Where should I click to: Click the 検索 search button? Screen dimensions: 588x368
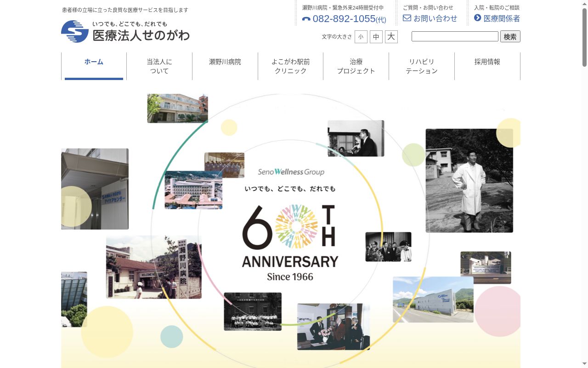click(x=510, y=36)
